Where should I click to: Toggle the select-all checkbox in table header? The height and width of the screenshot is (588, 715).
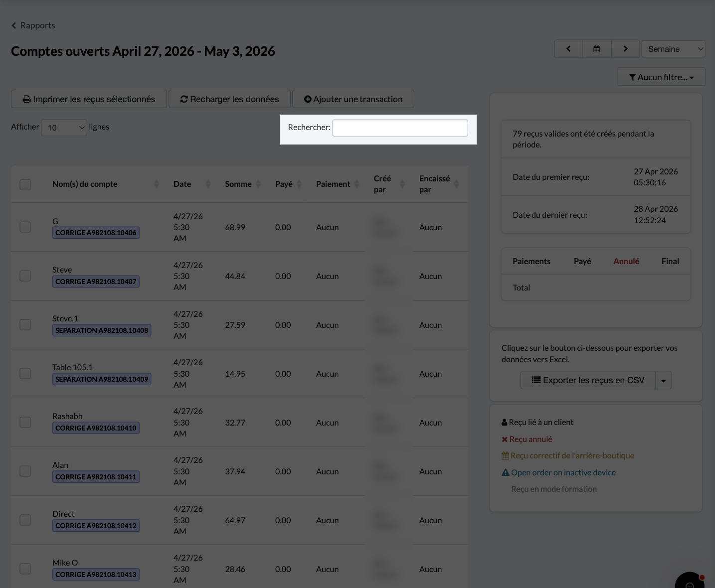(25, 184)
